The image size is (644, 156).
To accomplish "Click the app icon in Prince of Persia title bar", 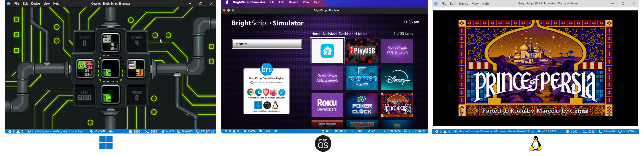I will tap(436, 4).
